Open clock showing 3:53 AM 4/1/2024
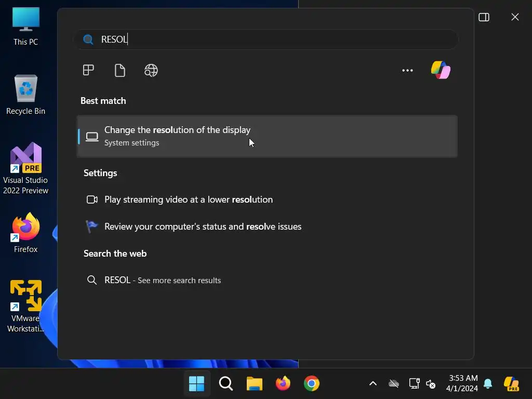This screenshot has height=399, width=532. (x=462, y=383)
